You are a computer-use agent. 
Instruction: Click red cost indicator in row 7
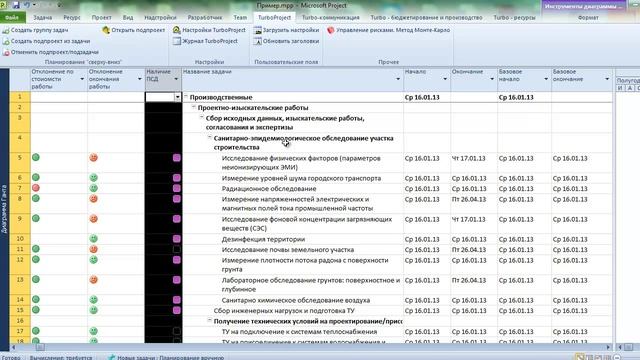click(36, 188)
